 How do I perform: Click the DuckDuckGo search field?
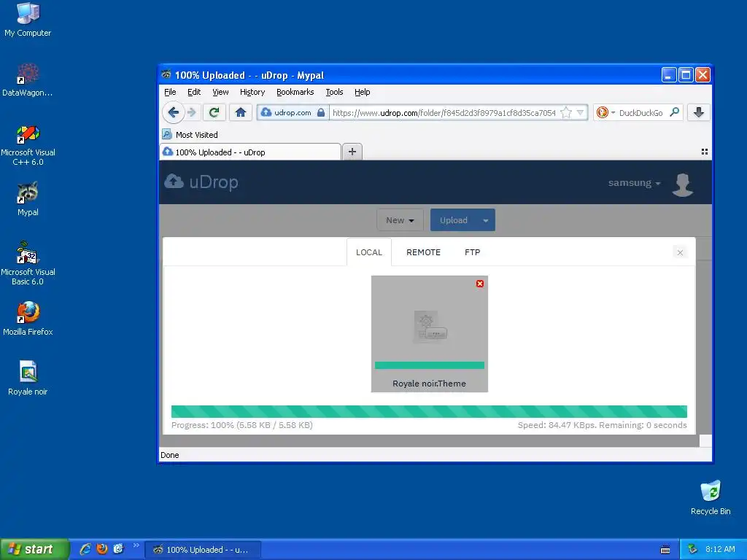coord(641,113)
